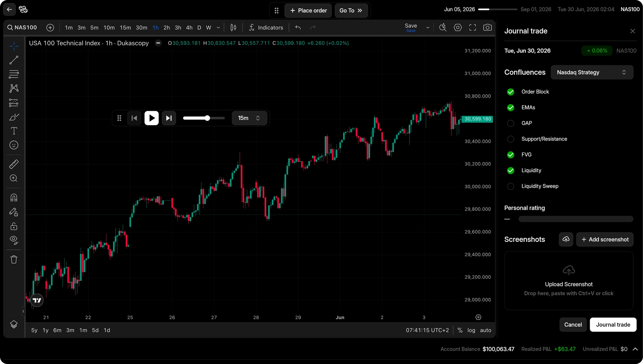The height and width of the screenshot is (364, 643).
Task: Adjust the replay speed slider
Action: point(204,118)
